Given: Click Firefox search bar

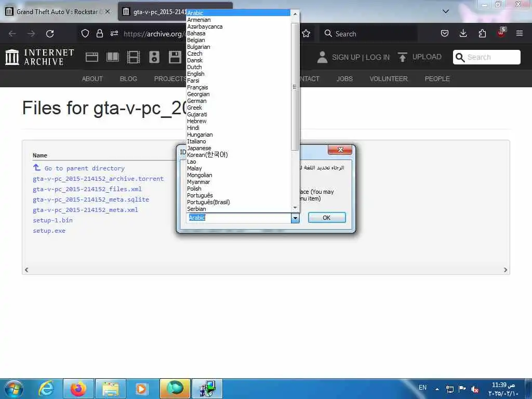Looking at the screenshot, I should tap(368, 34).
